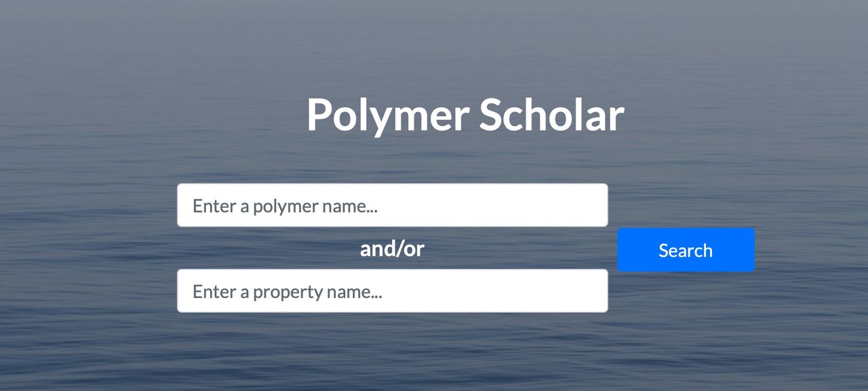Image resolution: width=868 pixels, height=391 pixels.
Task: Click the property name placeholder text
Action: pyautogui.click(x=287, y=292)
